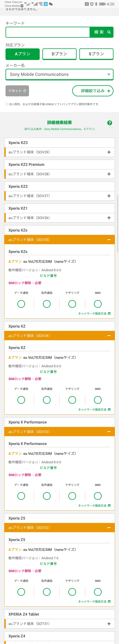
Task: Collapse the SOV35 au brand section
Action: coord(109,239)
